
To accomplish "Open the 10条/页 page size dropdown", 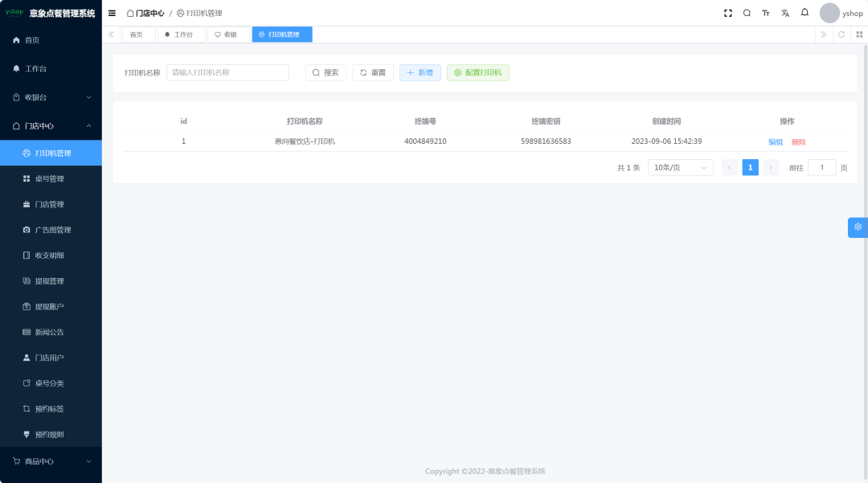I will [680, 167].
